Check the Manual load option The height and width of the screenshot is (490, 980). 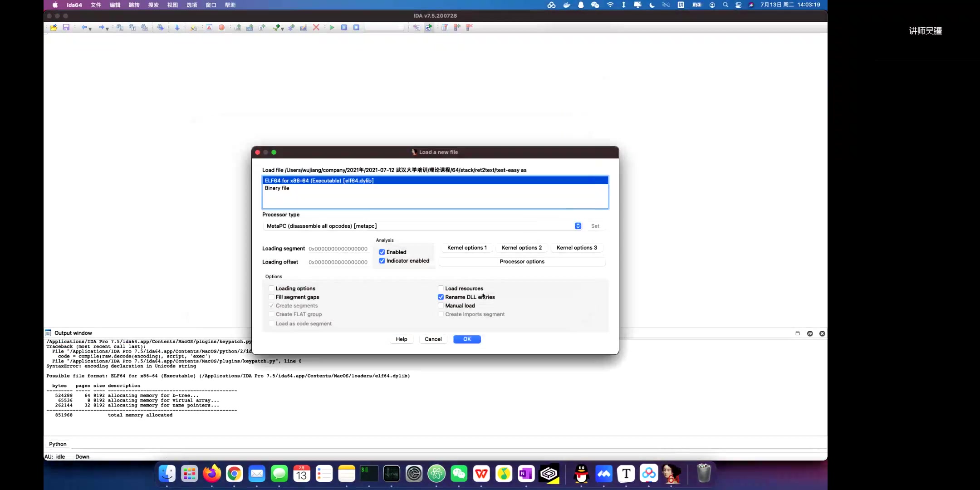tap(441, 306)
